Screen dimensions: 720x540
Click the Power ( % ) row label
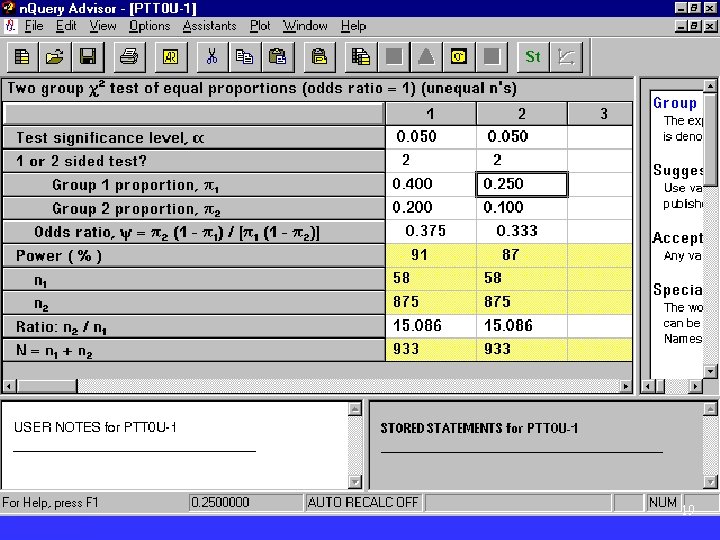[x=194, y=255]
